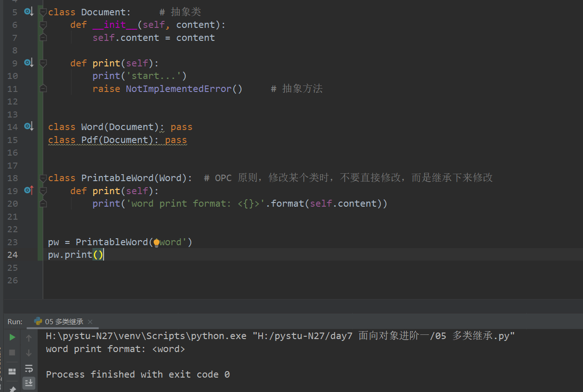583x392 pixels.
Task: Toggle scroll to end in Run console
Action: click(29, 383)
